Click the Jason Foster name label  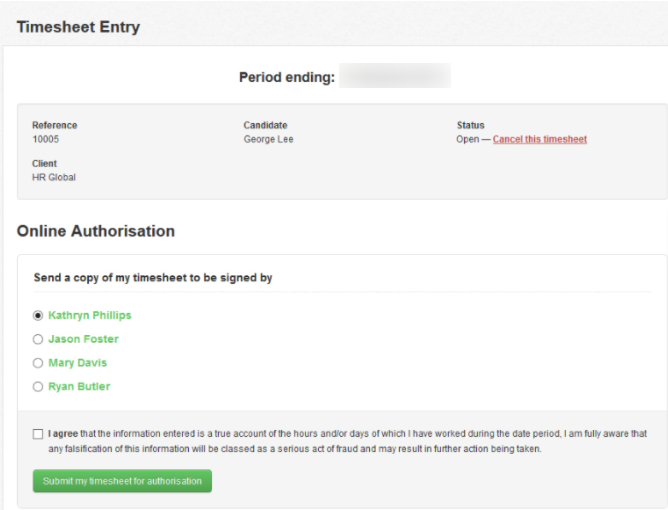(x=84, y=339)
